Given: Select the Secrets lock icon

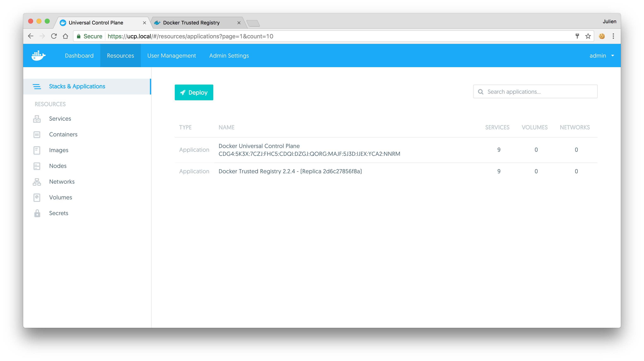Looking at the screenshot, I should pyautogui.click(x=37, y=213).
